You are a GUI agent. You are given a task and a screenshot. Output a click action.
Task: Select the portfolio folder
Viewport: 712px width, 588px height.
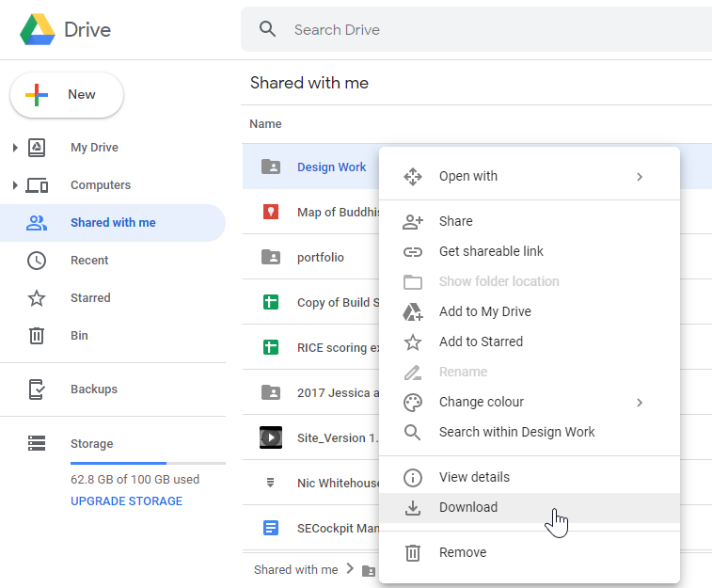pos(320,257)
